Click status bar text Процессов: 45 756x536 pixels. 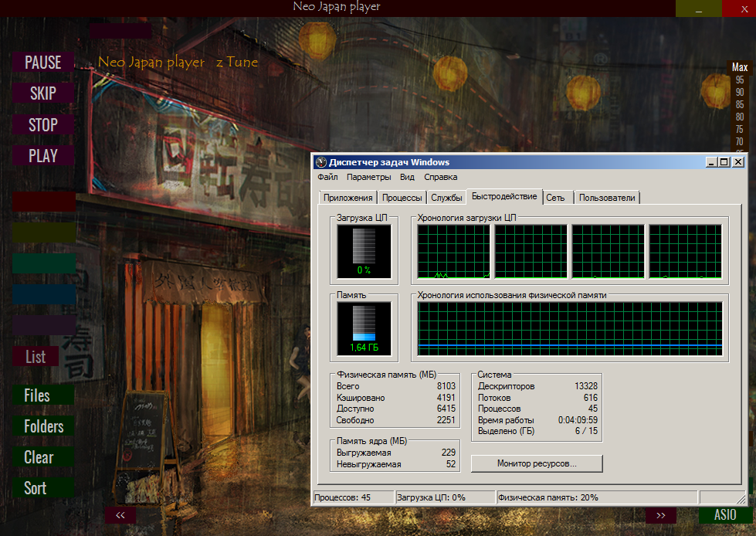(x=342, y=497)
